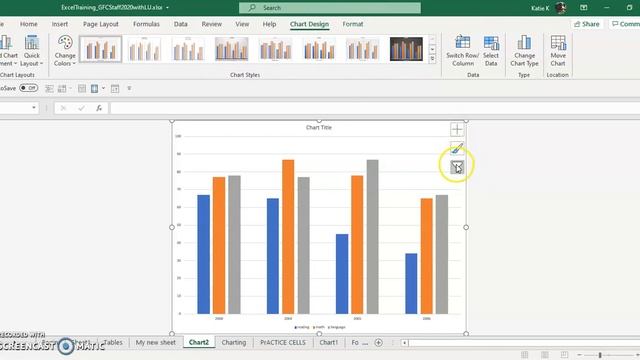
Task: Switch to the PrACTICE CELLS sheet tab
Action: pyautogui.click(x=283, y=342)
